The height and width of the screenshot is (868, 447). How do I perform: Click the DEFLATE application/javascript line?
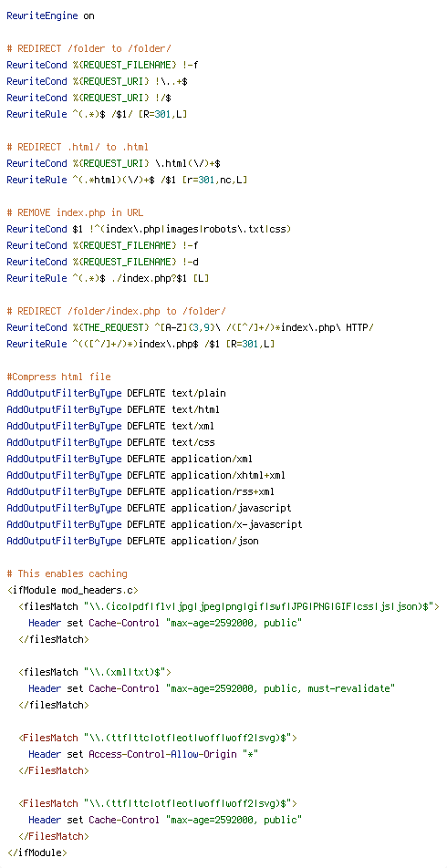149,508
